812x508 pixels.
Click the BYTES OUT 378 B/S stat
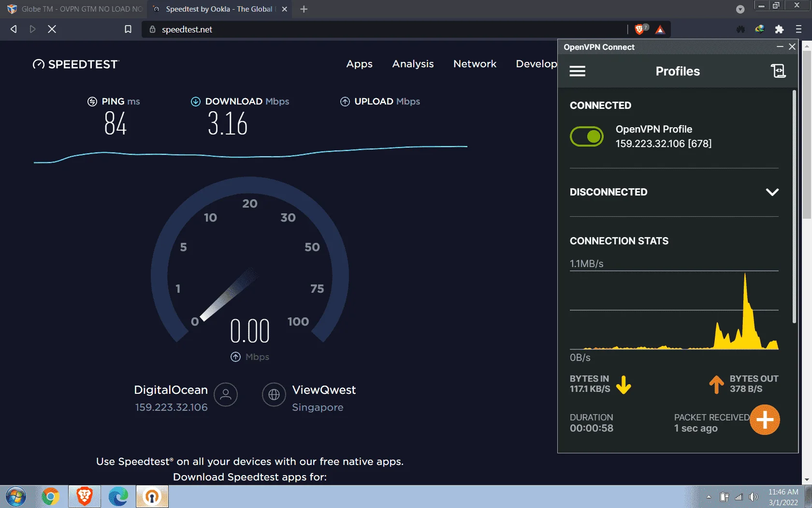(x=744, y=384)
